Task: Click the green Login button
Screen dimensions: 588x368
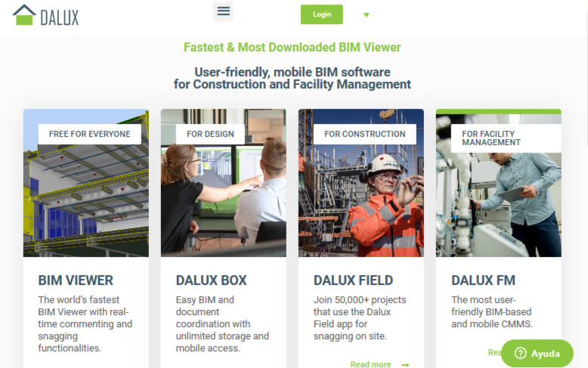Action: coord(322,14)
